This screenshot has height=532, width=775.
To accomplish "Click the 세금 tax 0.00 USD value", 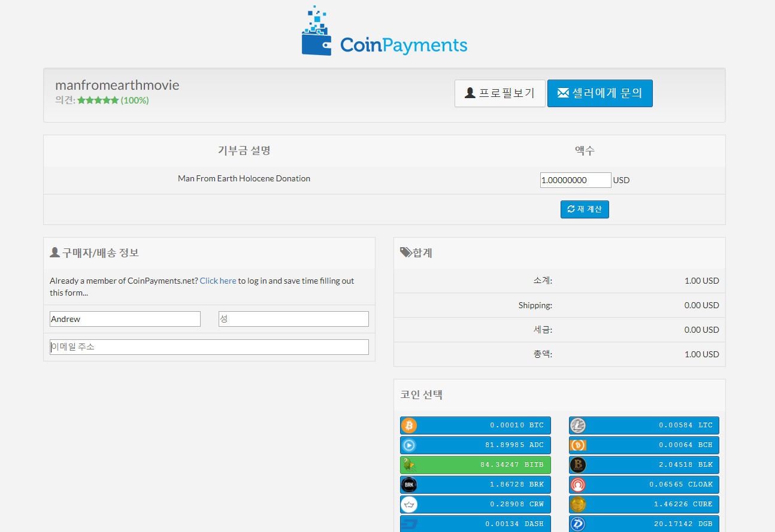I will pos(702,330).
